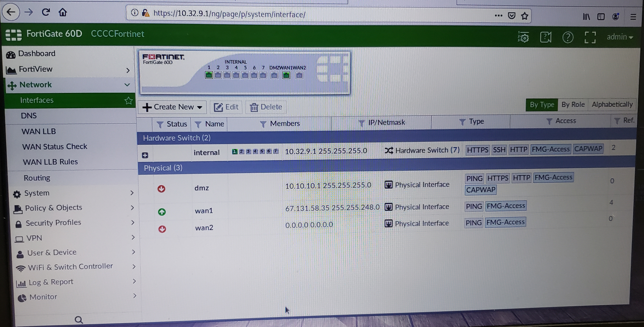This screenshot has width=644, height=327.
Task: Open the DNS menu item
Action: [x=29, y=116]
